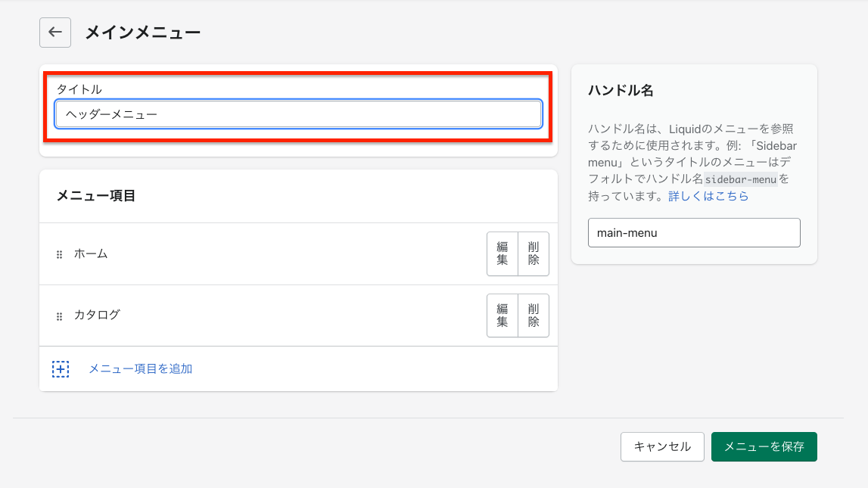This screenshot has width=868, height=488.
Task: Select the カタログ menu item label
Action: click(97, 315)
